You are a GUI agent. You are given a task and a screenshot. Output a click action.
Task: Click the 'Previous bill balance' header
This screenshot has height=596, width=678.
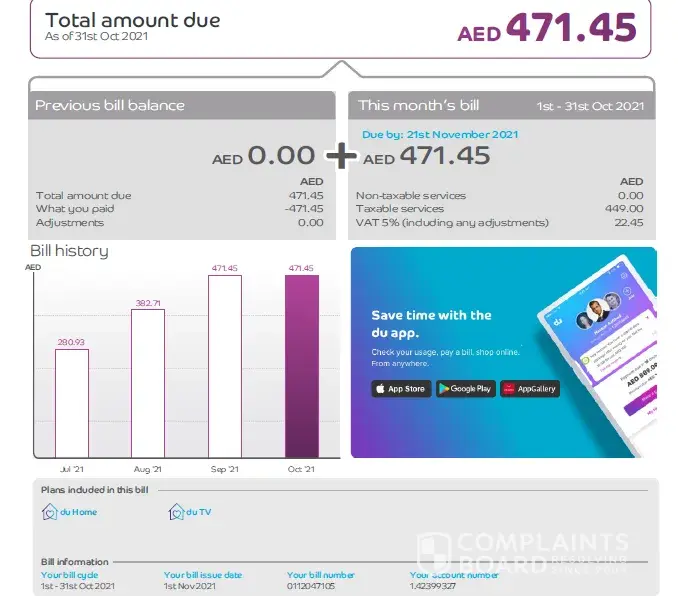click(x=110, y=105)
